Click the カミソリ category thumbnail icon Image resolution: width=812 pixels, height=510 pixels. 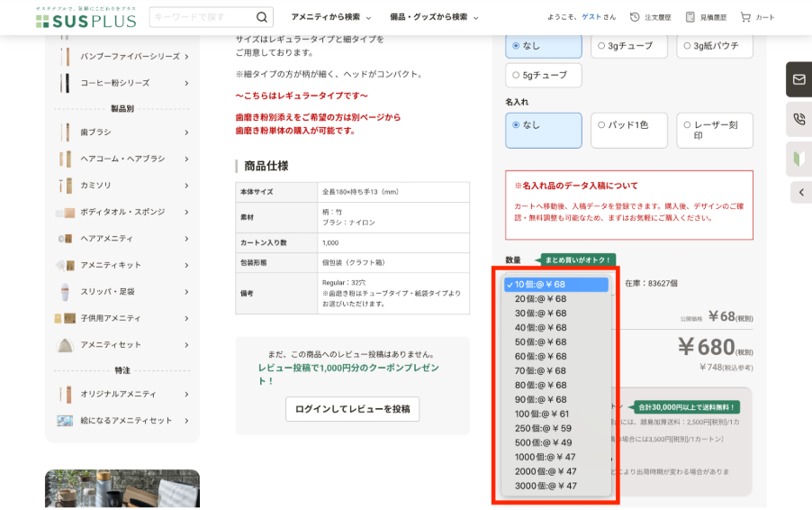[65, 185]
